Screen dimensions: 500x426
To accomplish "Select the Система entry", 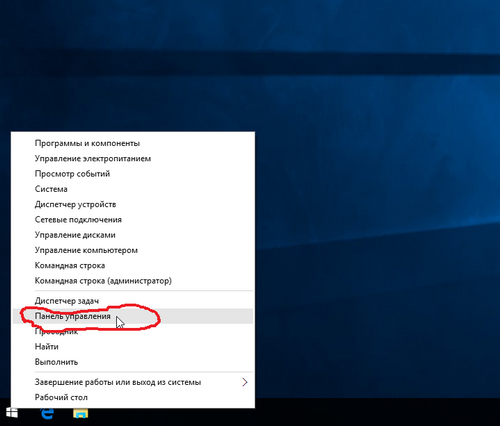I will (133, 189).
